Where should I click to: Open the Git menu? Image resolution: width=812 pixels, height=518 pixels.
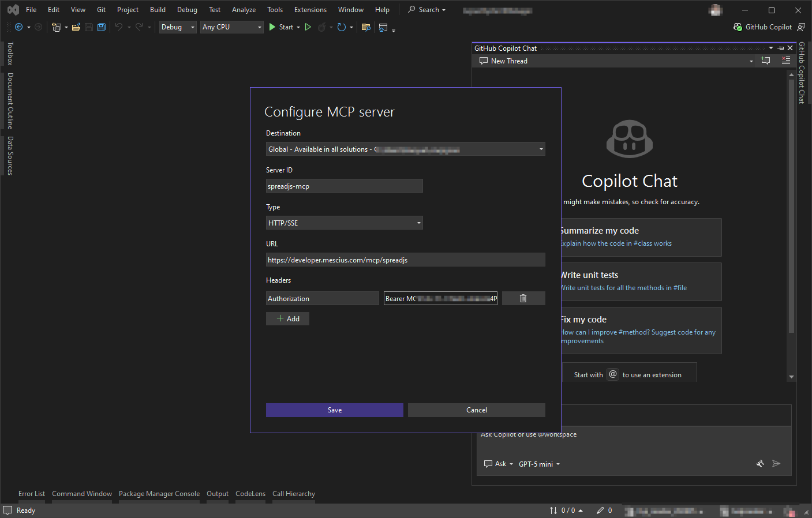[x=102, y=10]
